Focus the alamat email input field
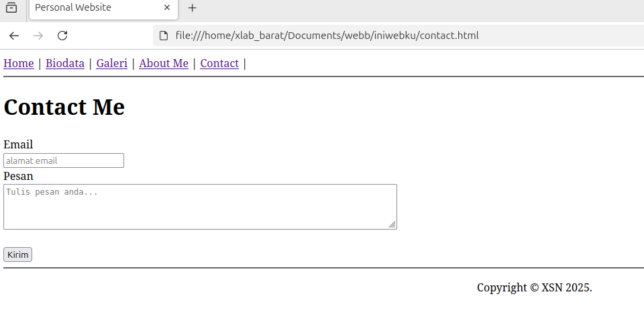 coord(64,160)
